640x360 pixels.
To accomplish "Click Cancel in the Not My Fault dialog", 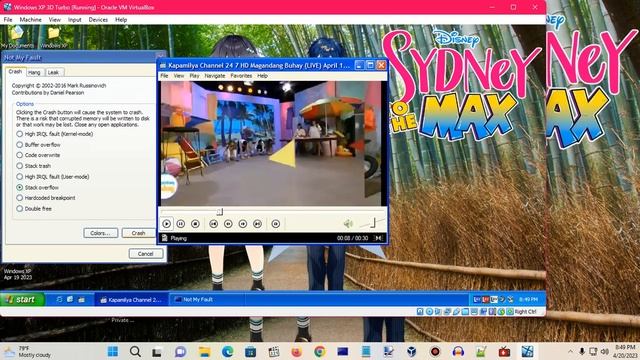I will (146, 253).
